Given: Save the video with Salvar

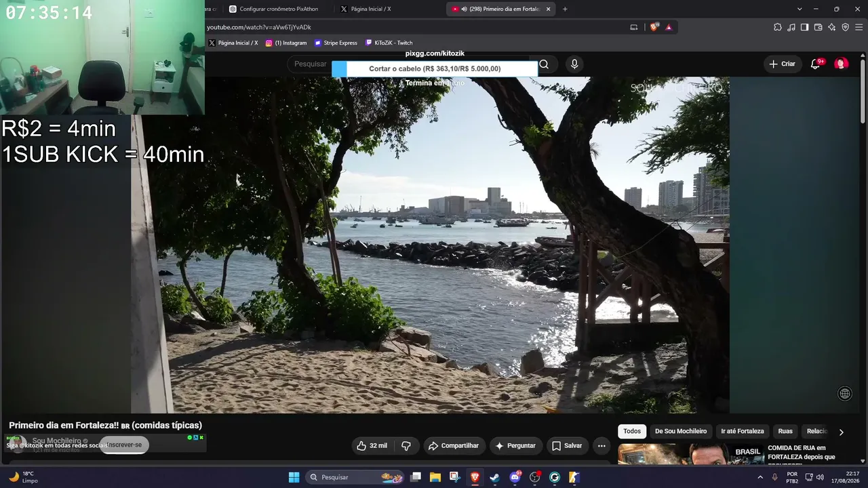Looking at the screenshot, I should (x=567, y=445).
